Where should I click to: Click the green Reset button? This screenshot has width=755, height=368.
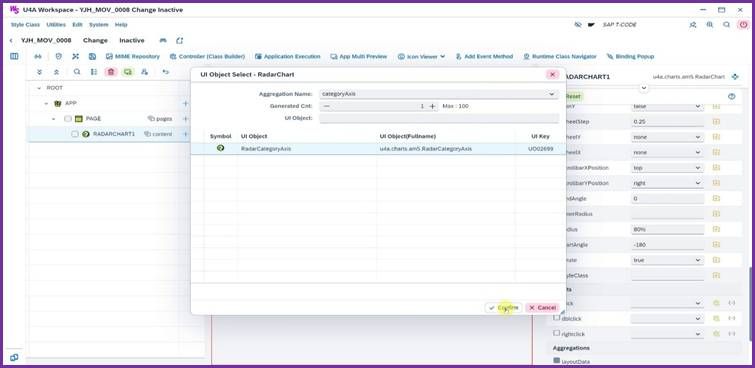573,96
